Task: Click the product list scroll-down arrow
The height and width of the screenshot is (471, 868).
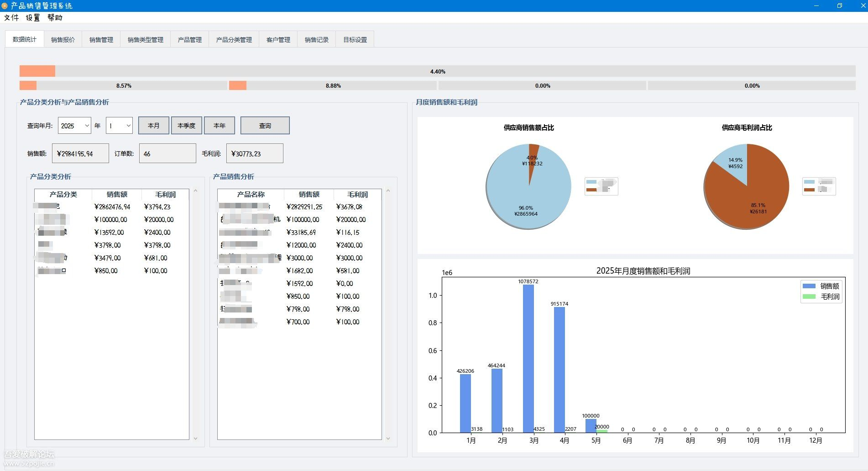Action: tap(388, 439)
